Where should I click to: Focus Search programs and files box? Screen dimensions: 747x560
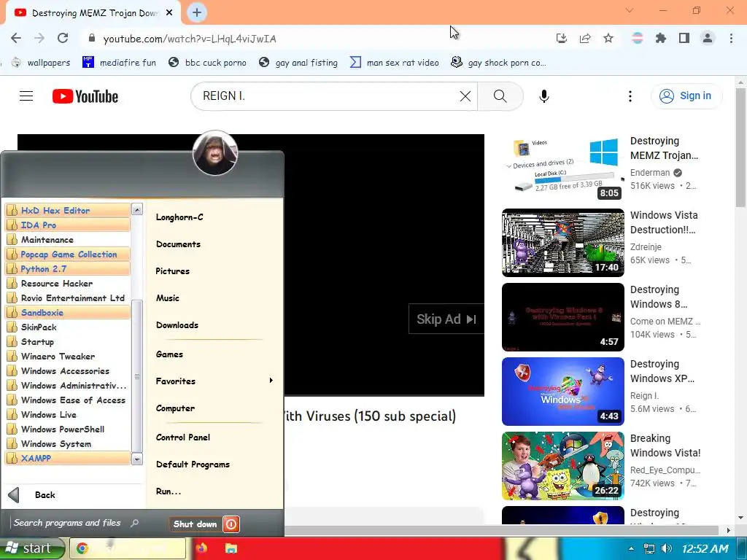pos(76,523)
